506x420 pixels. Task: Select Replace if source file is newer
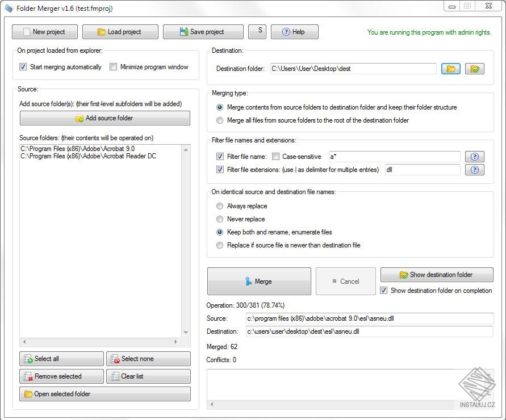[x=220, y=245]
